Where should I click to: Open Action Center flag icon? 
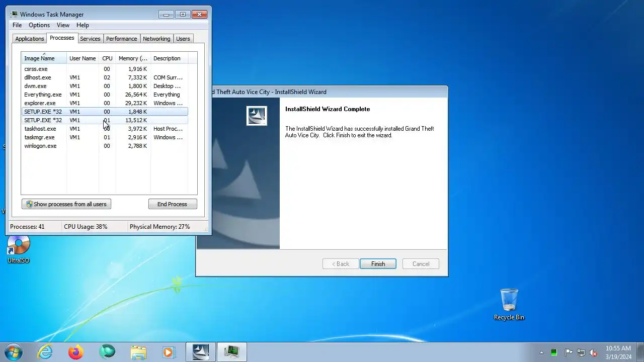[569, 352]
